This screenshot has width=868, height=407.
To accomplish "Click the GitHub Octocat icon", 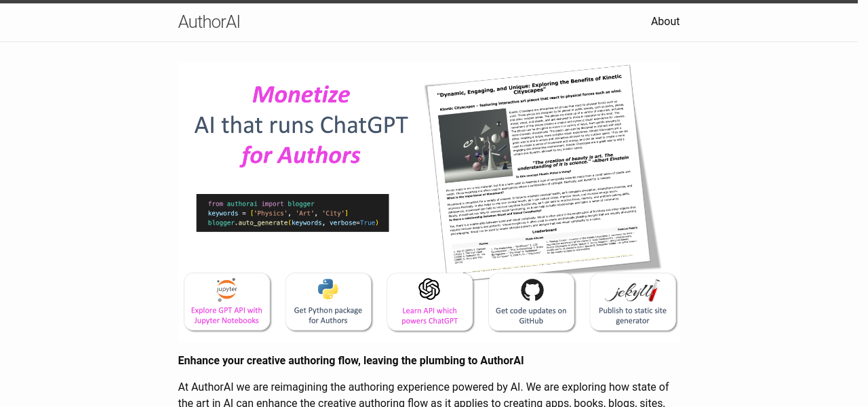I will pos(532,290).
